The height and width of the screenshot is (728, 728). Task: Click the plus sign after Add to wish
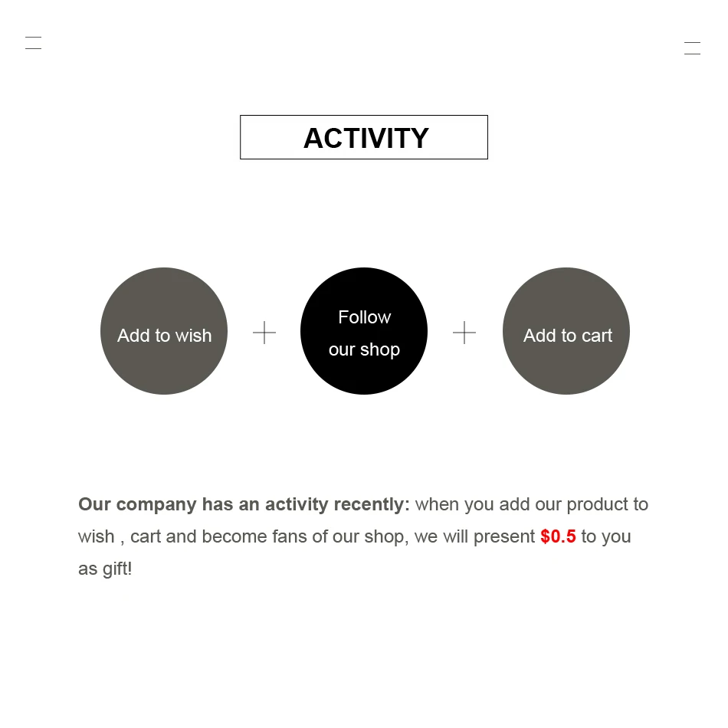pos(264,333)
